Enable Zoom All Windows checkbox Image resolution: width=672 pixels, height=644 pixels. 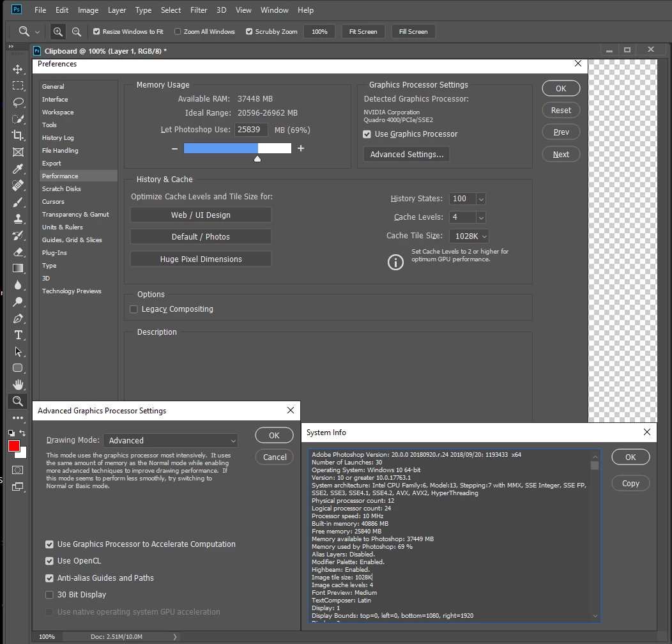(x=178, y=31)
